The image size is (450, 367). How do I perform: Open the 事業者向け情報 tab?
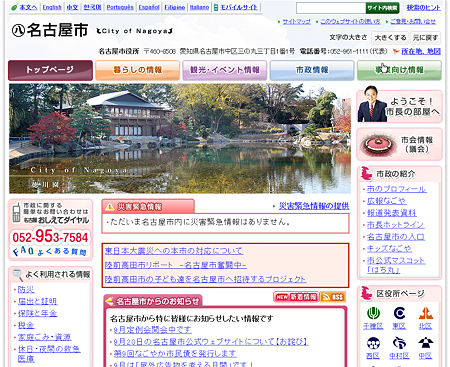399,70
